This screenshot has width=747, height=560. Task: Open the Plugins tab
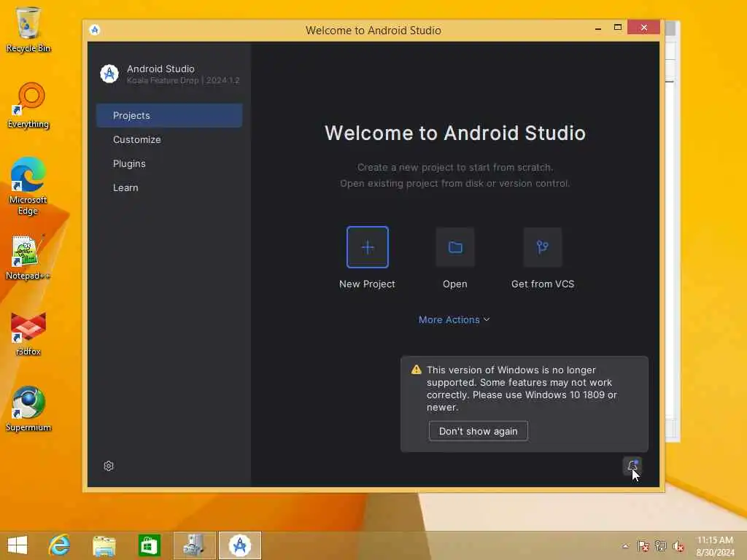(x=169, y=163)
